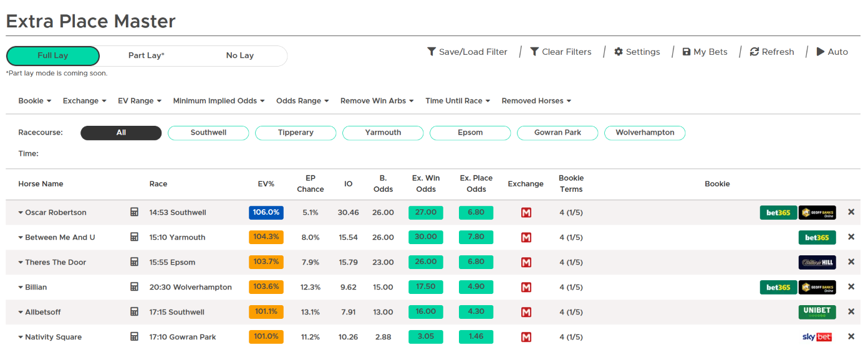Open Settings
Screen dimensions: 868x345
(x=637, y=52)
